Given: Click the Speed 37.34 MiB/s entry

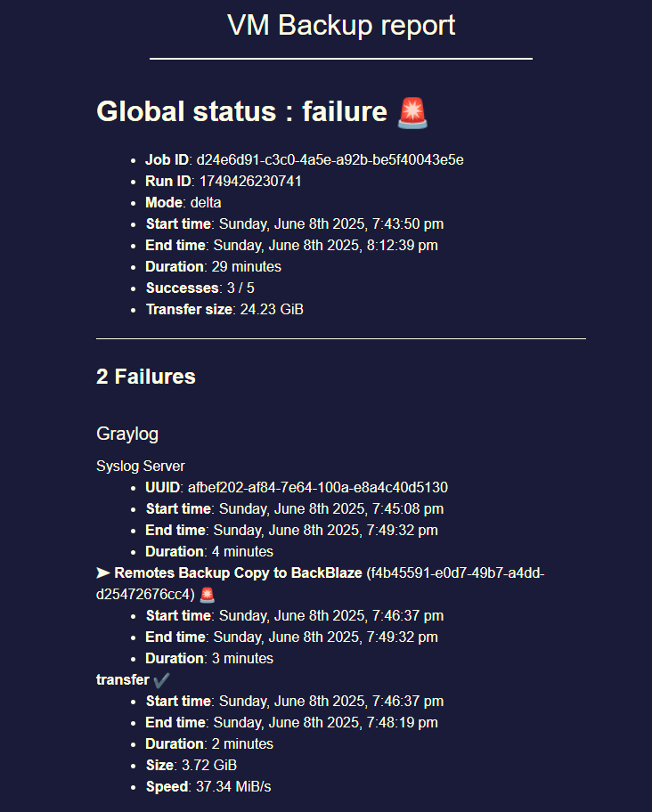Looking at the screenshot, I should click(208, 786).
